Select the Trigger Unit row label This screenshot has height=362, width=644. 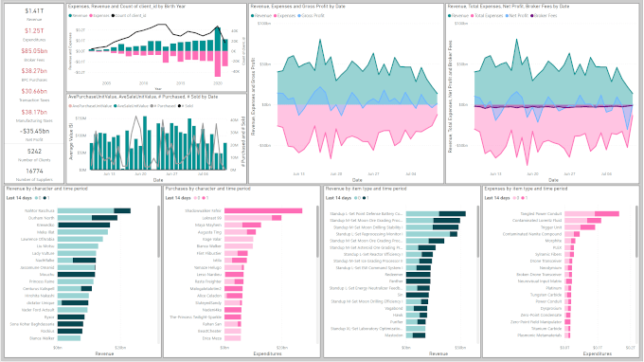coord(551,227)
